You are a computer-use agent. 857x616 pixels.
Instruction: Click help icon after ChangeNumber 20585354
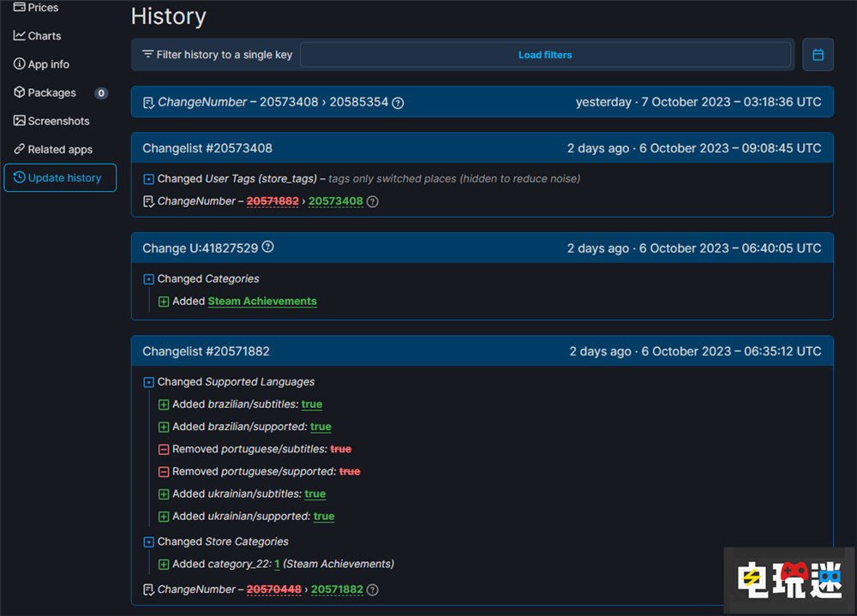[x=398, y=103]
